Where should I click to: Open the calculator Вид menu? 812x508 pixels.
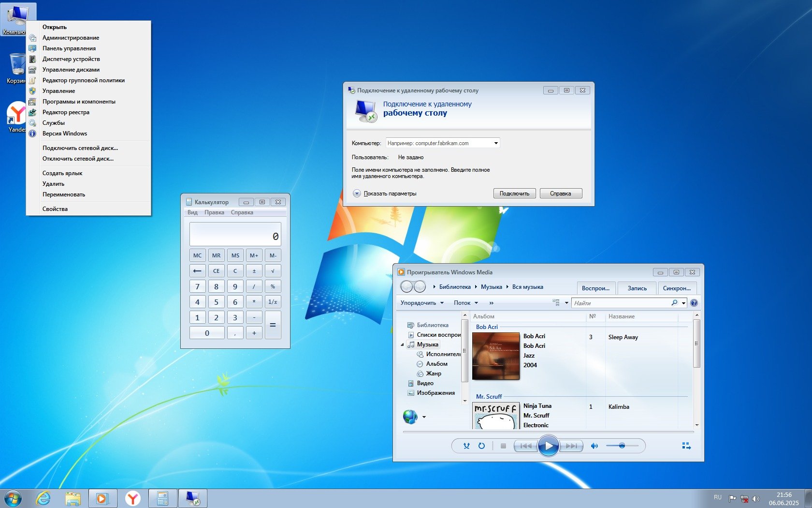point(192,212)
